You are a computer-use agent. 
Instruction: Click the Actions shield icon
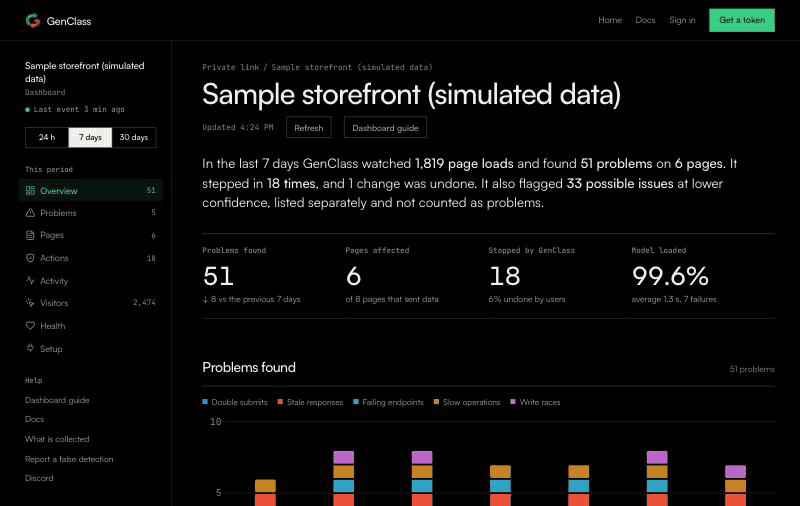pyautogui.click(x=30, y=258)
